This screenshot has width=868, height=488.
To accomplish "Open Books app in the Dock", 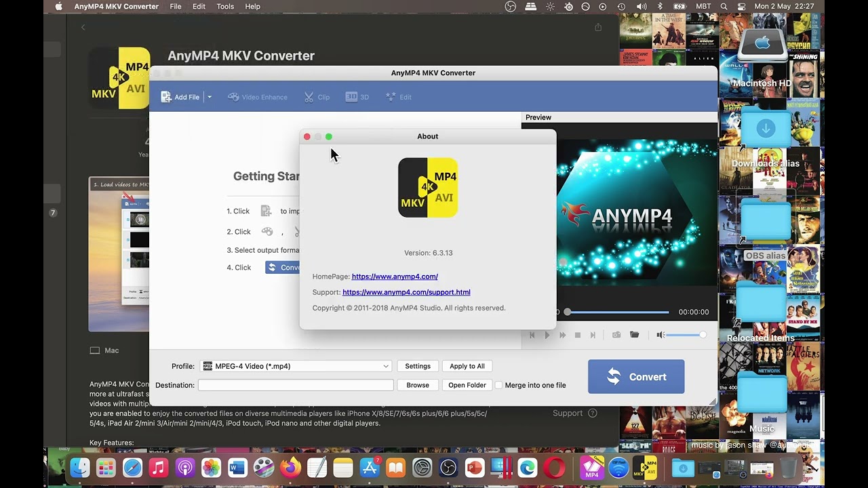I will (396, 468).
